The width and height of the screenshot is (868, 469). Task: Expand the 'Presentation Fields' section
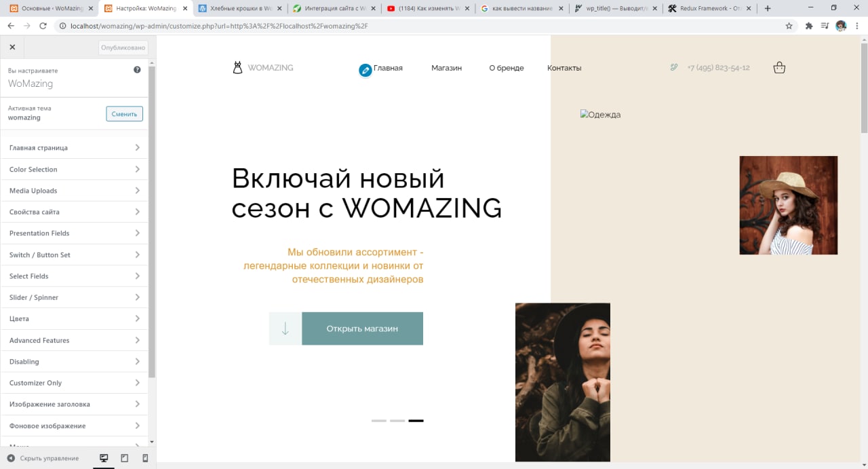(74, 233)
